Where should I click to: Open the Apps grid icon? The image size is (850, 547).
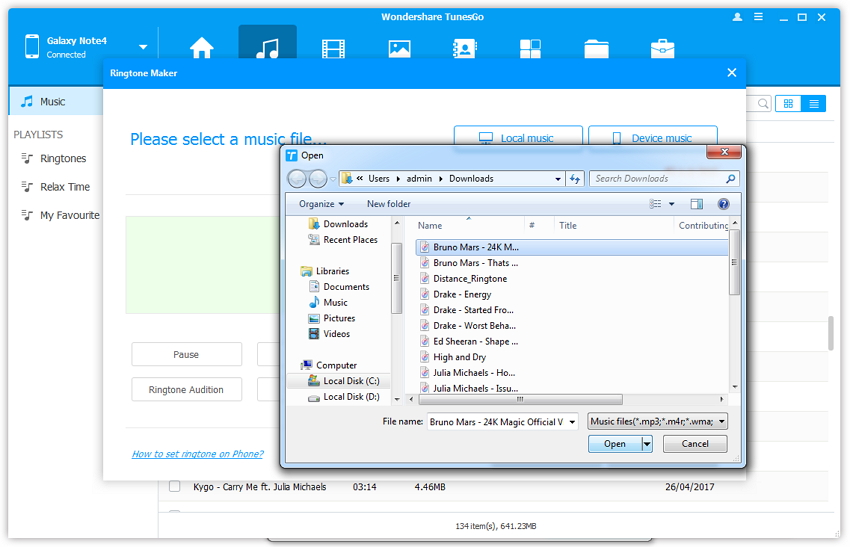530,48
